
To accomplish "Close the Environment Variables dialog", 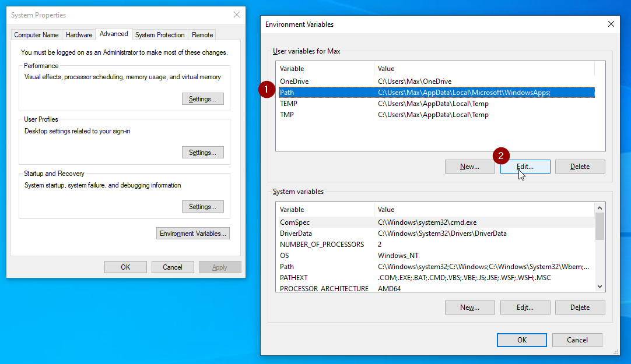I will pyautogui.click(x=611, y=24).
